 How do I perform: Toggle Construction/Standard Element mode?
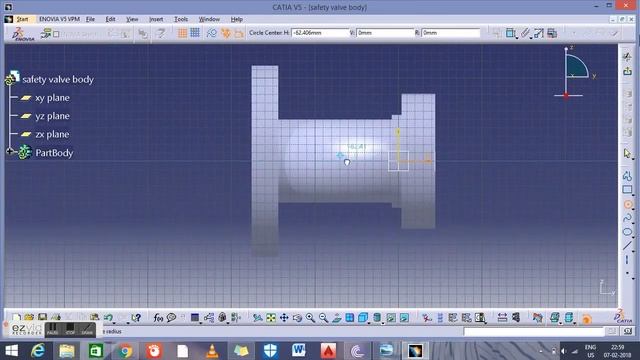211,33
